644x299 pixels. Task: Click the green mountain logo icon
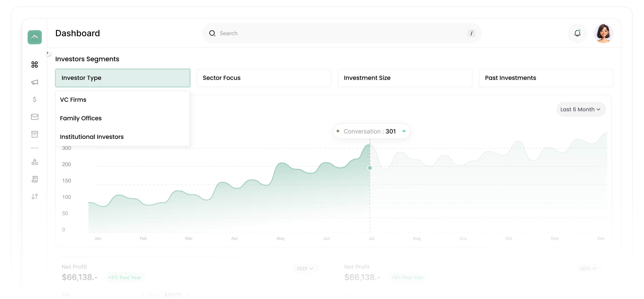tap(35, 37)
